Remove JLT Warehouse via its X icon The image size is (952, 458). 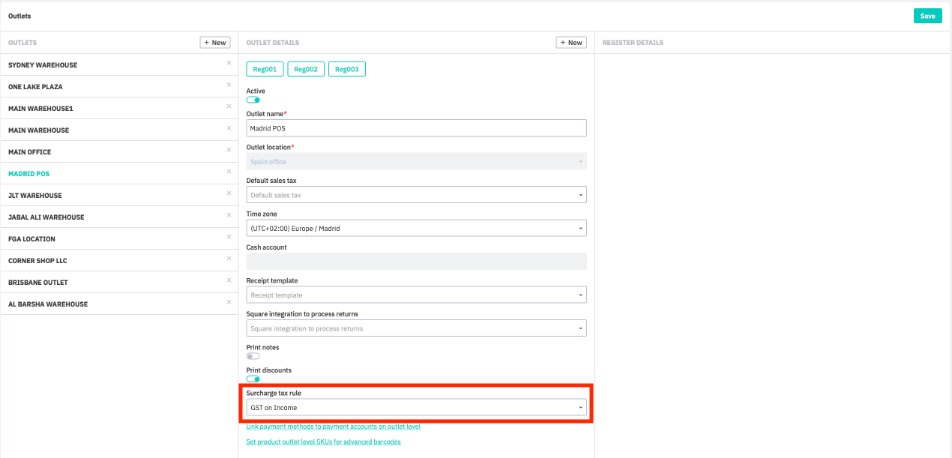tap(228, 194)
